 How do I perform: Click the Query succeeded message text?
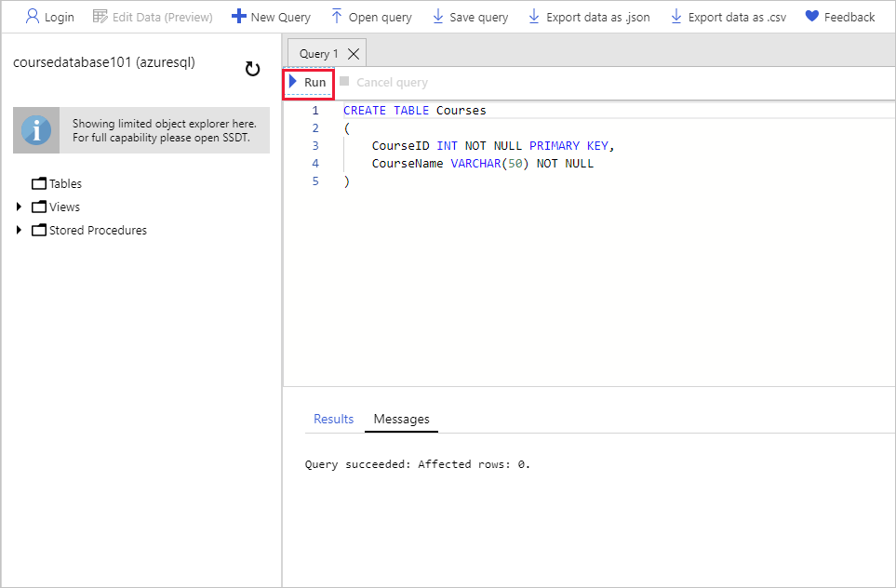(417, 464)
